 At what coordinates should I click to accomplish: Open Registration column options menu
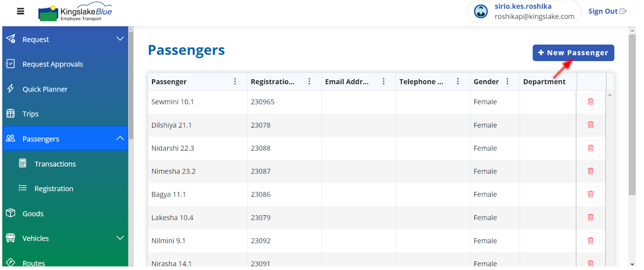(x=310, y=82)
